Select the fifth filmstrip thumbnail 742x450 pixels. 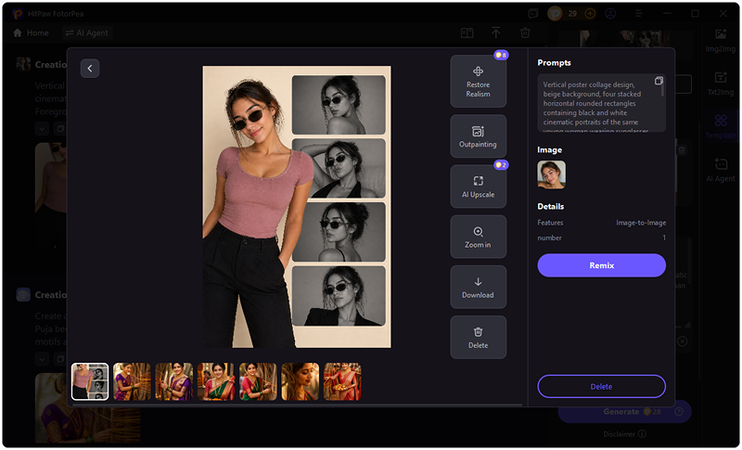coord(258,381)
